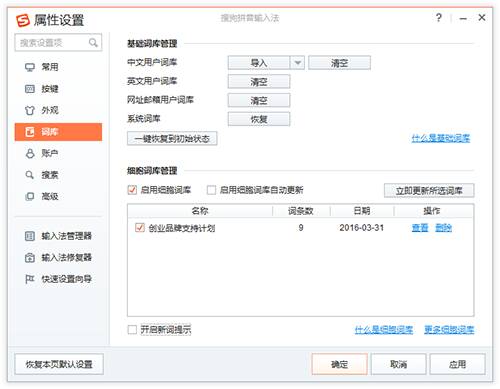Viewport: 500px width, 389px height.
Task: Open the 搜索 magnifier icon in sidebar
Action: [x=30, y=175]
